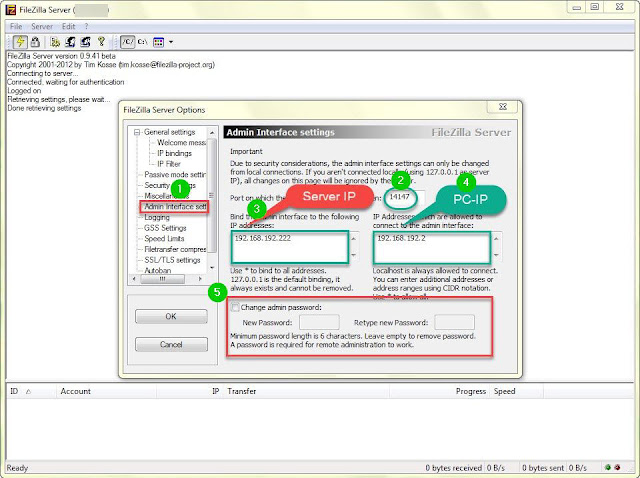Viewport: 640px width, 478px height.
Task: Click the question mark help icon
Action: click(101, 41)
